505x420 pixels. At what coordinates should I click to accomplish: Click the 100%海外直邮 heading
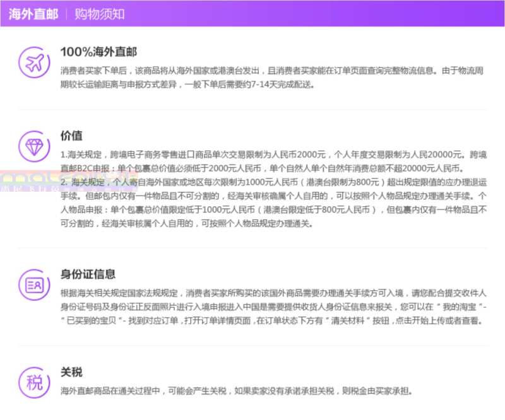tap(98, 52)
